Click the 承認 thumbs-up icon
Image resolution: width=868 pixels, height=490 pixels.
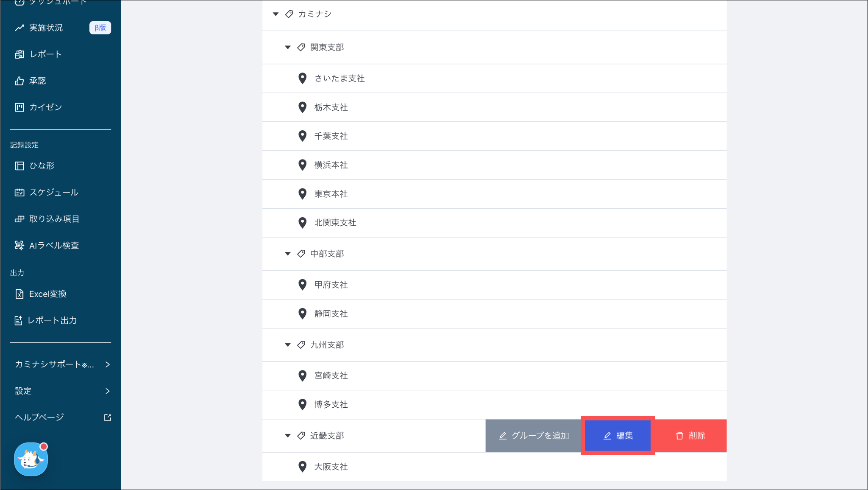pyautogui.click(x=19, y=81)
